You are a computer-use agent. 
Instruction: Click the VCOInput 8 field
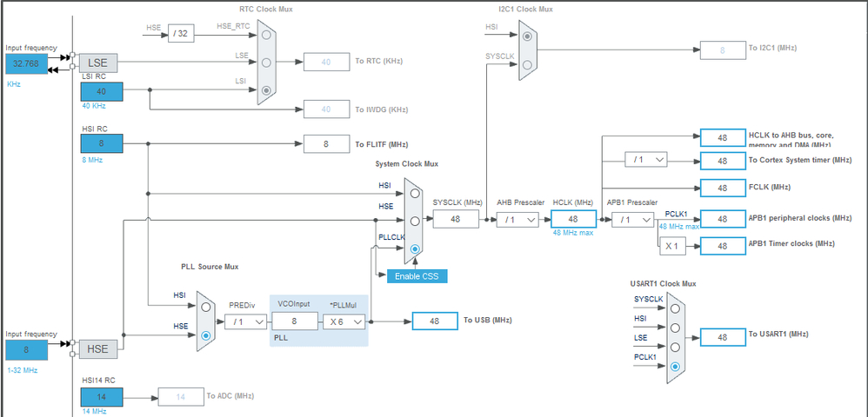295,321
